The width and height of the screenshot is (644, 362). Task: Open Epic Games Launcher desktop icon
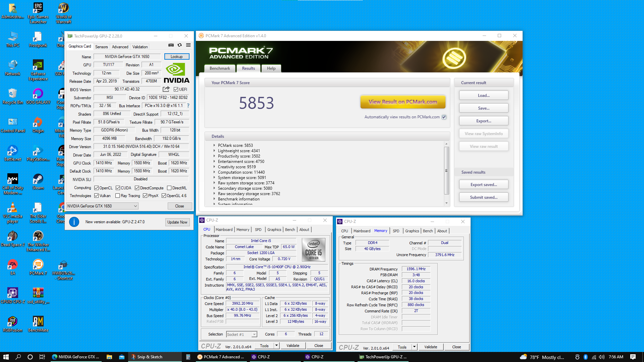[x=38, y=13]
